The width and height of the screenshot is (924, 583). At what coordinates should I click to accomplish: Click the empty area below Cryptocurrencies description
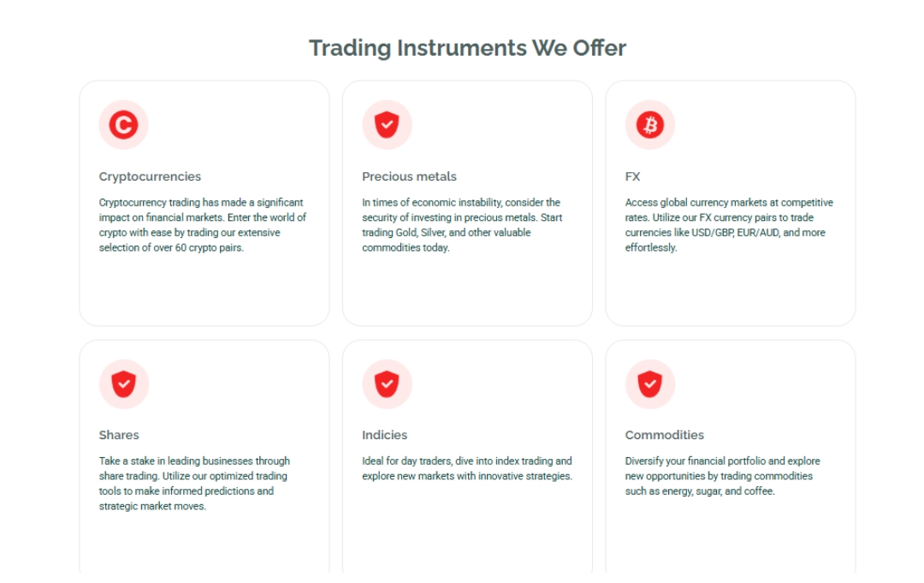pyautogui.click(x=204, y=289)
